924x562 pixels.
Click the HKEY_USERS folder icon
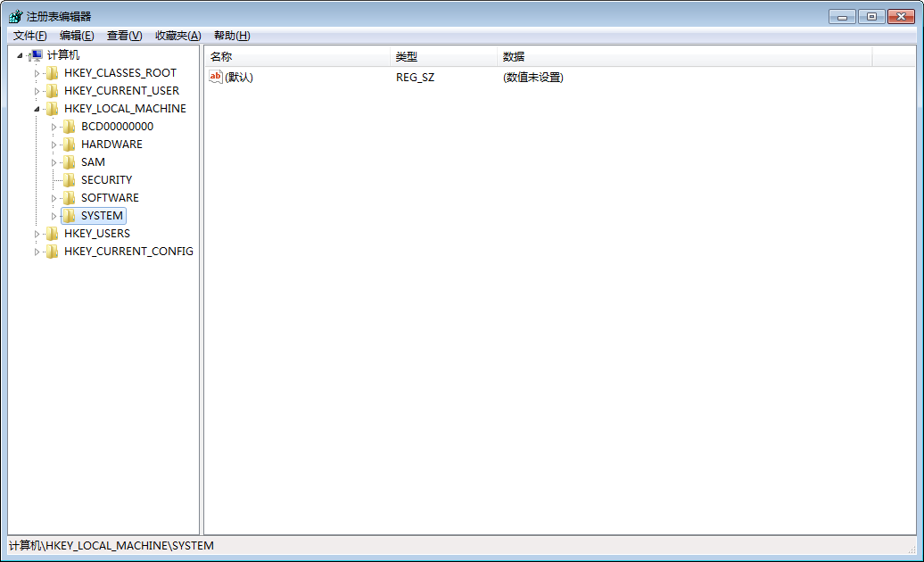[53, 234]
